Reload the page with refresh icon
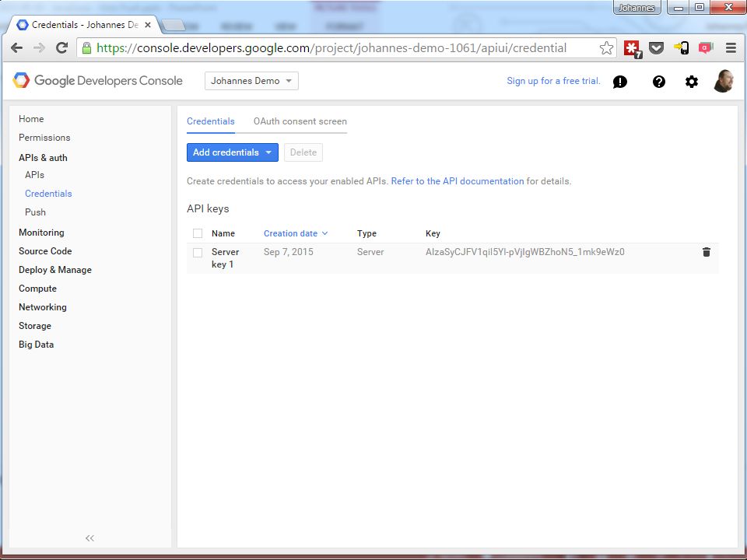The height and width of the screenshot is (560, 747). tap(62, 47)
